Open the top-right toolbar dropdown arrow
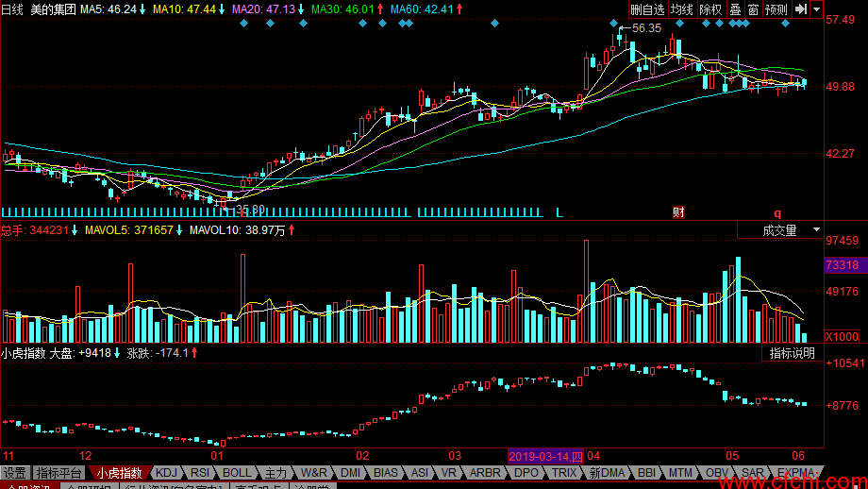Viewport: 868px width, 489px height. [x=816, y=9]
